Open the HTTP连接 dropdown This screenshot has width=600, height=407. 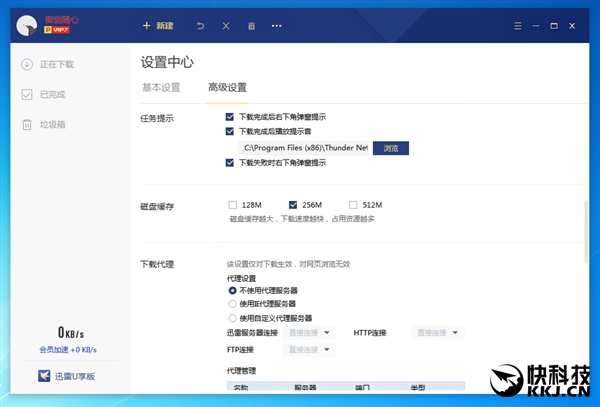point(438,333)
